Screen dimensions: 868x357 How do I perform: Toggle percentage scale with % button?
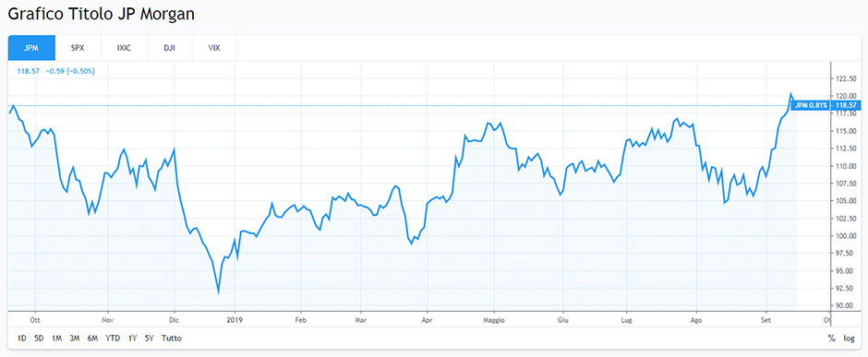[x=831, y=339]
